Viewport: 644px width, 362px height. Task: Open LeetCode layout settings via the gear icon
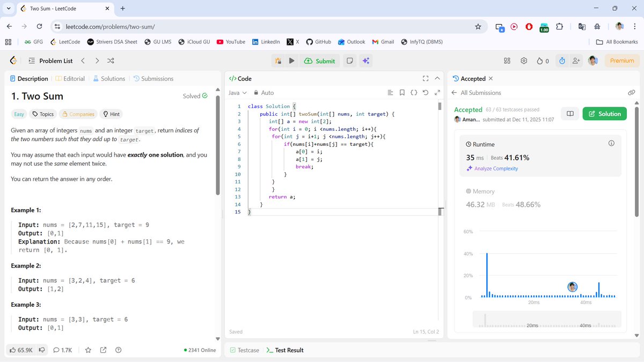point(524,61)
